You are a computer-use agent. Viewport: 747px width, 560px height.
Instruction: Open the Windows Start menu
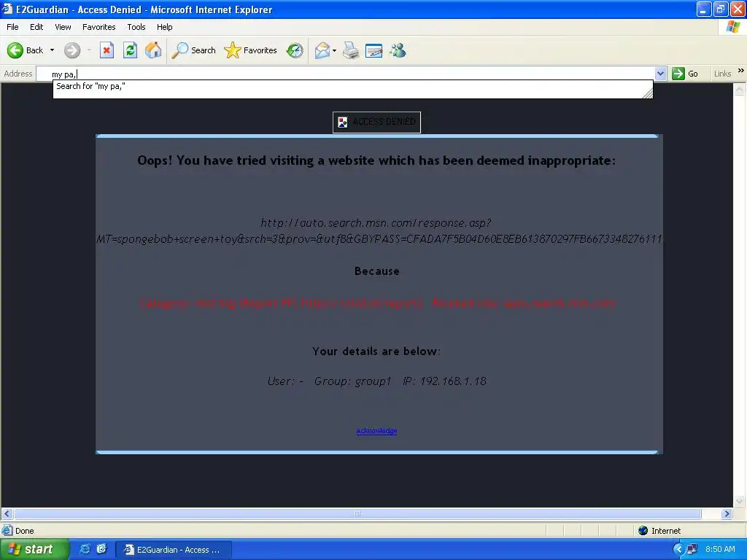[x=34, y=550]
